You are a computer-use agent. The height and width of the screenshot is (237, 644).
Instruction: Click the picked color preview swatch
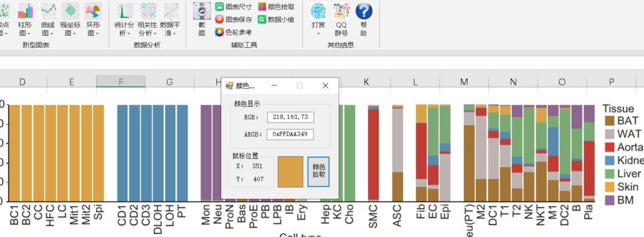click(x=290, y=171)
